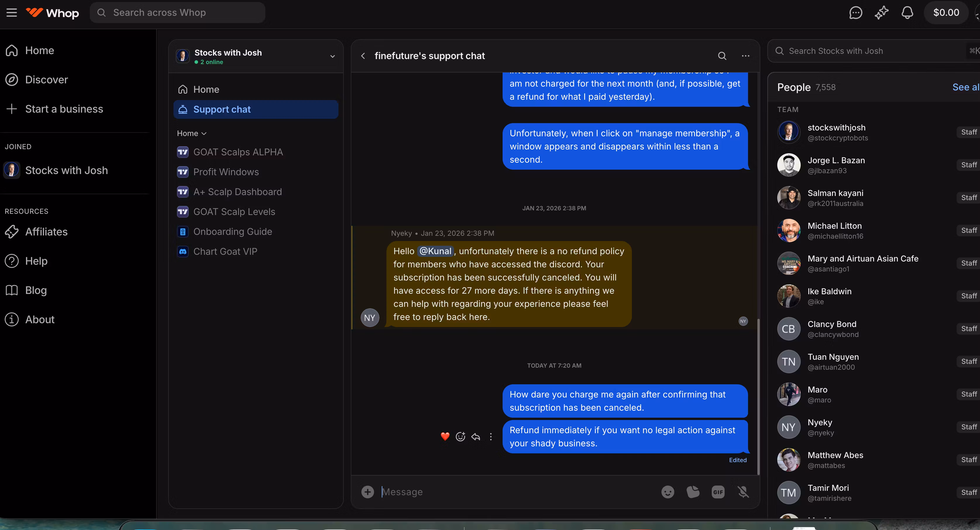Select Clancy Bond in the team list
This screenshot has width=980, height=530.
[x=878, y=328]
